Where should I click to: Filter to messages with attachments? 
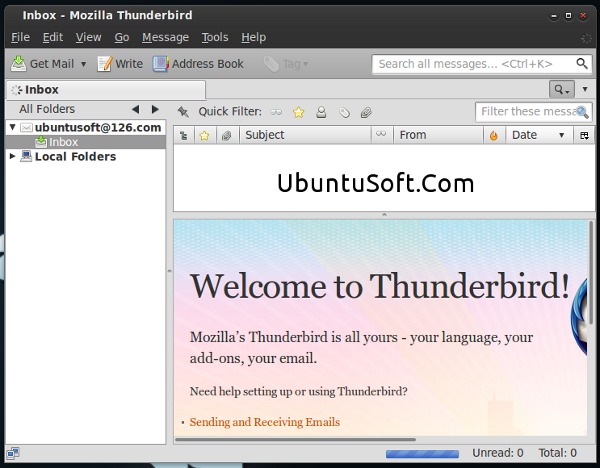coord(366,113)
